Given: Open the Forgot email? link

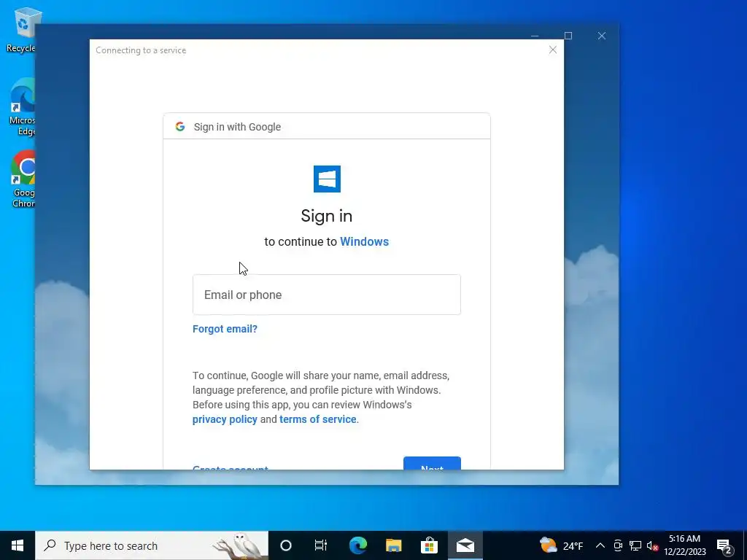Looking at the screenshot, I should [225, 329].
